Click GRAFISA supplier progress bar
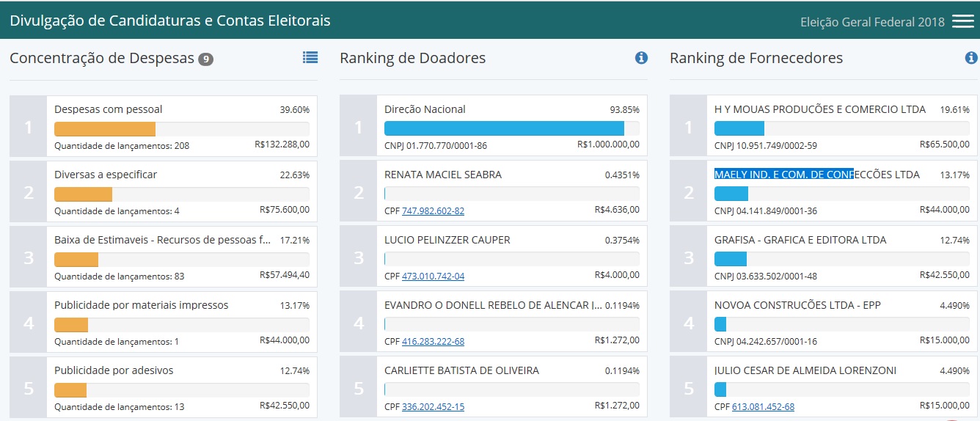The height and width of the screenshot is (421, 980). pos(842,259)
